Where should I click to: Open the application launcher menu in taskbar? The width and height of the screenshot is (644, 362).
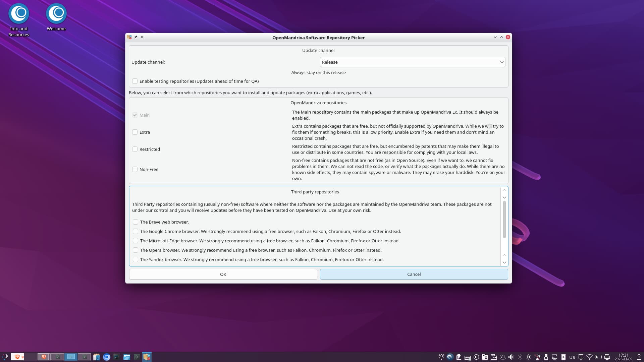(5, 357)
